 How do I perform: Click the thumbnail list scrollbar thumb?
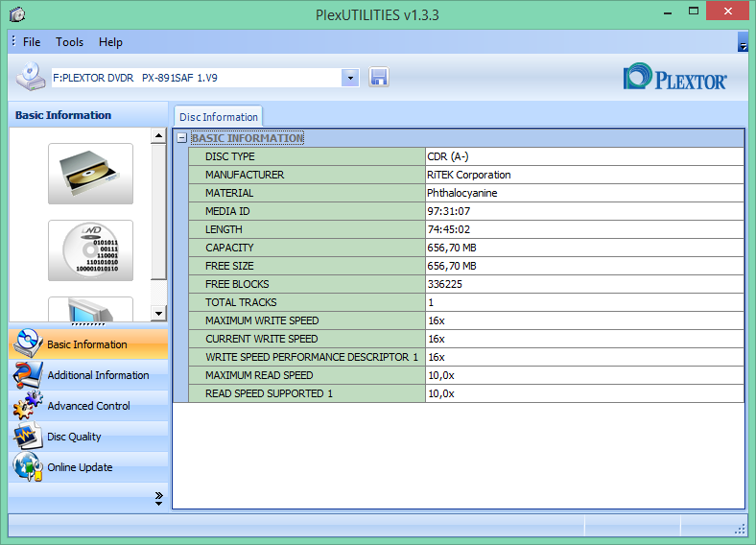click(158, 211)
